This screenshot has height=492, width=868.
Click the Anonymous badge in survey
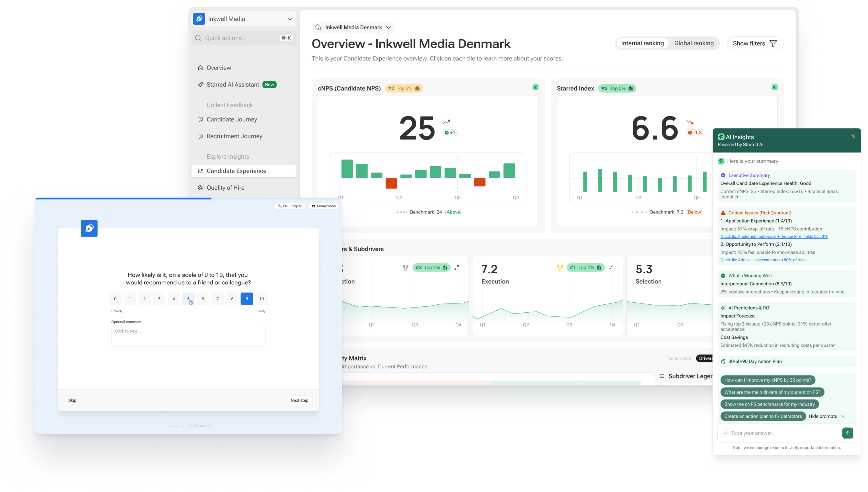[323, 206]
